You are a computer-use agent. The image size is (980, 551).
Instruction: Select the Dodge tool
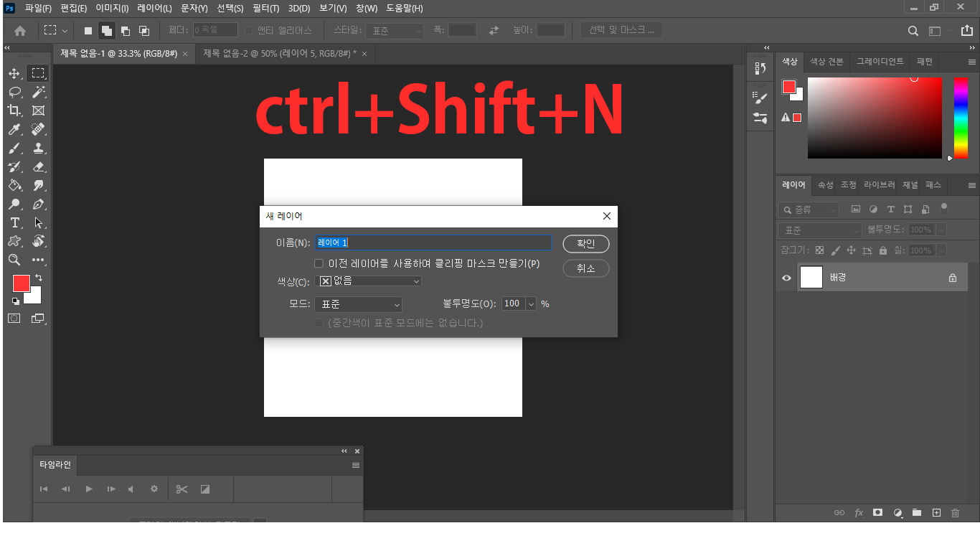coord(14,204)
